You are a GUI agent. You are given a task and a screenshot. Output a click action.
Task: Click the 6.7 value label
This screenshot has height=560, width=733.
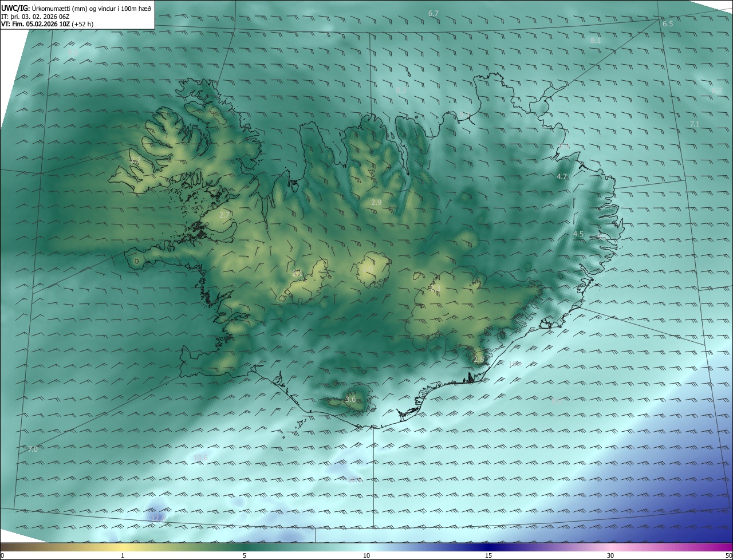pos(434,13)
